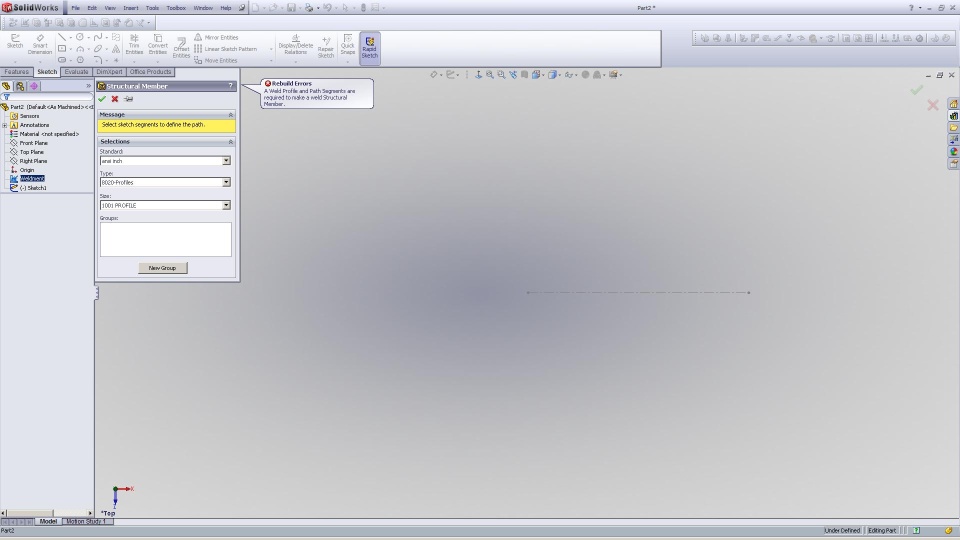The image size is (960, 540).
Task: Click the Offset Entities tool
Action: pyautogui.click(x=181, y=48)
